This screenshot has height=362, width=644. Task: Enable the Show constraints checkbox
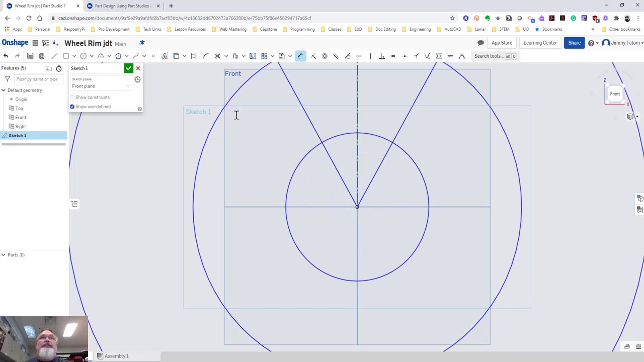coord(72,97)
